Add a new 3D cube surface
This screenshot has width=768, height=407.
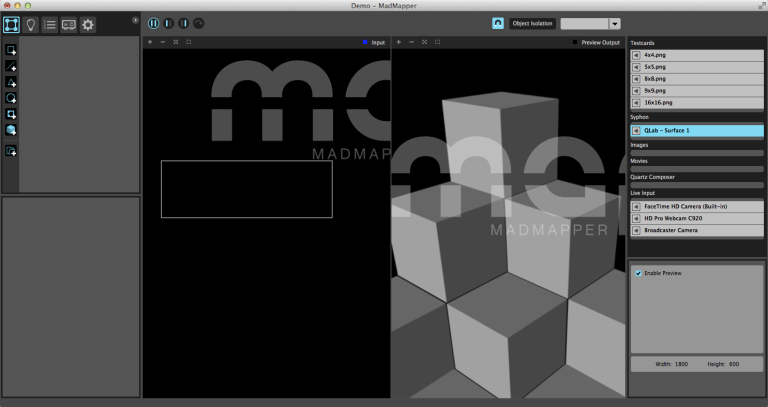point(11,130)
